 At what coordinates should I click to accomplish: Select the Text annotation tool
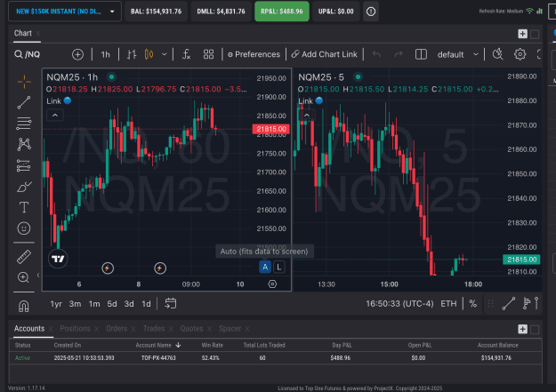pos(24,207)
